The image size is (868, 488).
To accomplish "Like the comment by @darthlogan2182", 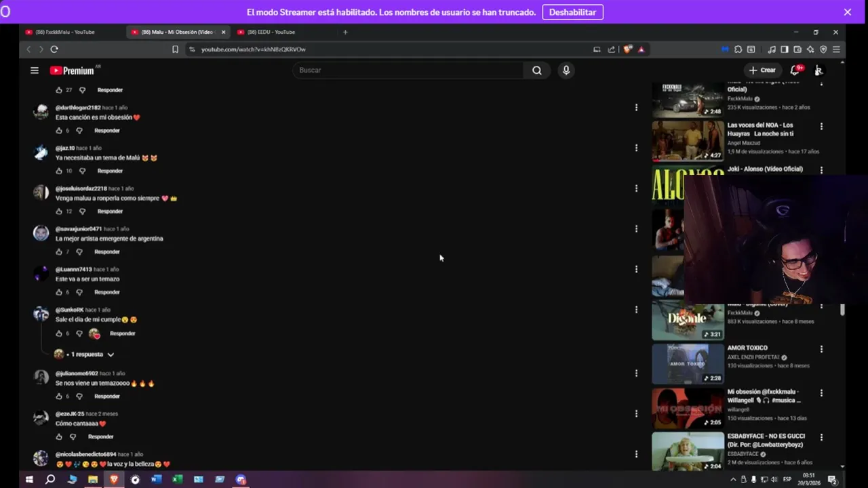I will coord(59,130).
